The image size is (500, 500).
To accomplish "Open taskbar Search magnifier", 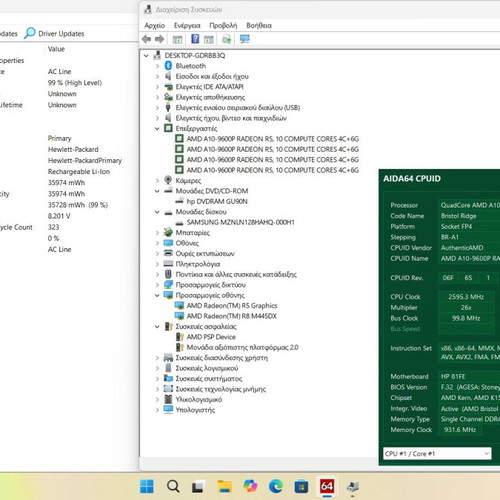I will 173,487.
